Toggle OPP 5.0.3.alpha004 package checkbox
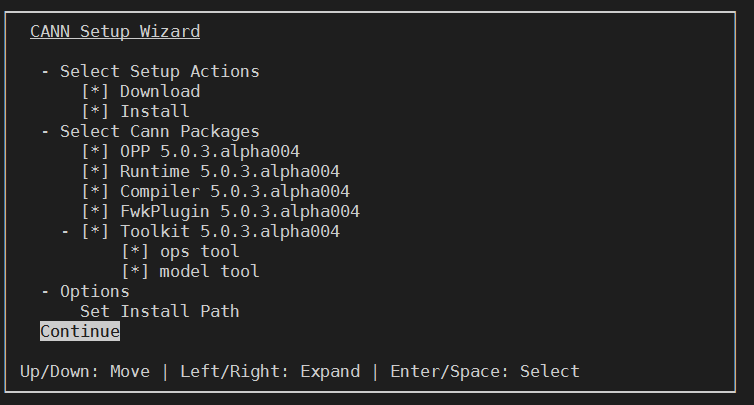This screenshot has height=405, width=754. tap(95, 152)
